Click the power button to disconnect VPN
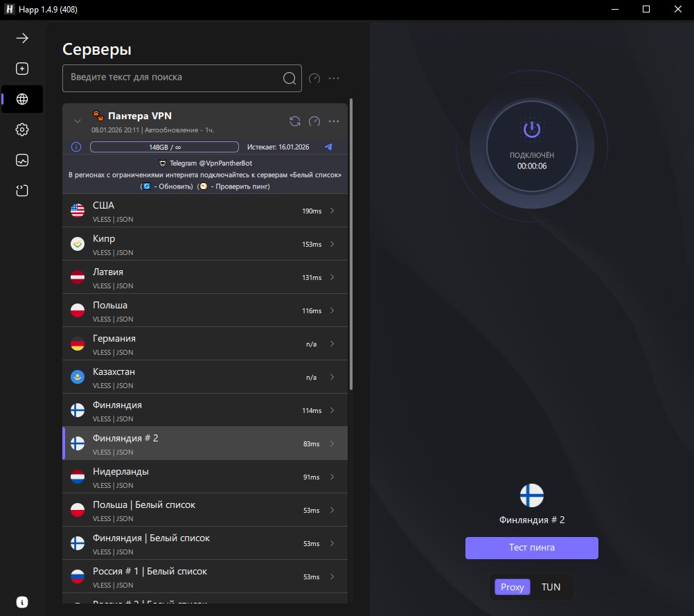Screen dimensions: 694x616 531,130
